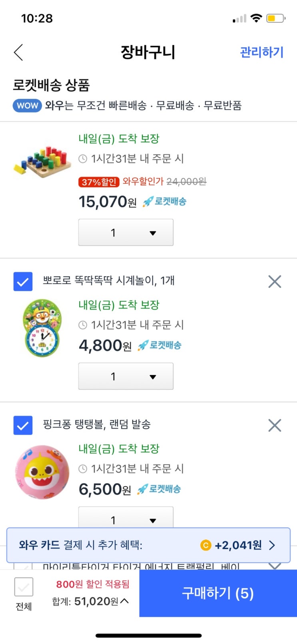
Task: Open 와우 카드 추가 혜택 banner
Action: pos(148,545)
